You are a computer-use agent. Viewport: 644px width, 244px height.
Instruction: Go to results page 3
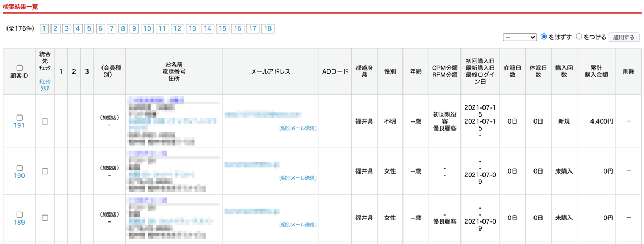click(x=67, y=28)
